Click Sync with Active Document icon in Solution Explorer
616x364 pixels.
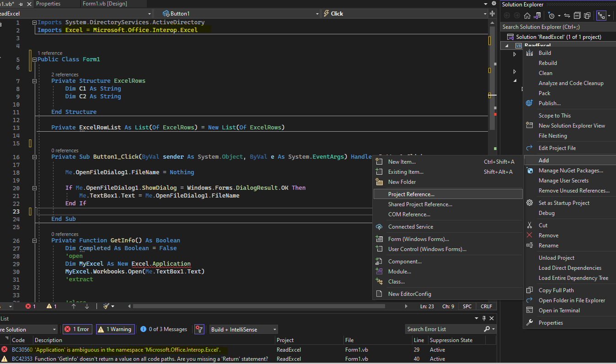(x=567, y=15)
